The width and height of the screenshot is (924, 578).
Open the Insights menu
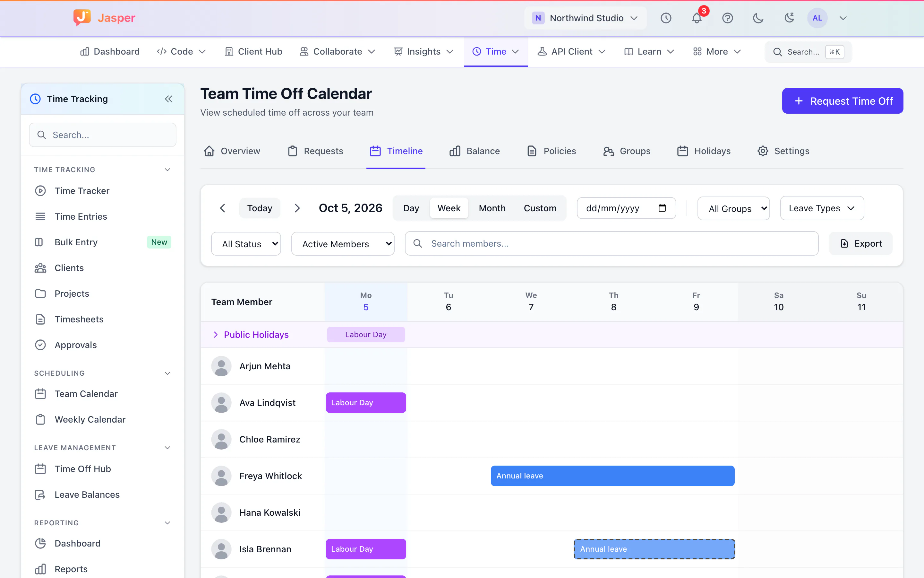424,52
